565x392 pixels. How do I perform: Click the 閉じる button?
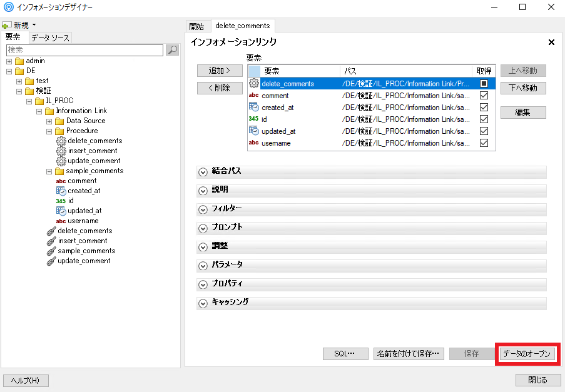tap(537, 380)
